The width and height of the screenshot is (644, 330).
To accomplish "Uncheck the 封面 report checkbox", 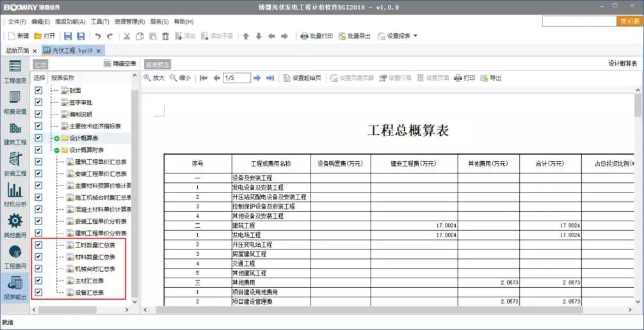I will [38, 90].
